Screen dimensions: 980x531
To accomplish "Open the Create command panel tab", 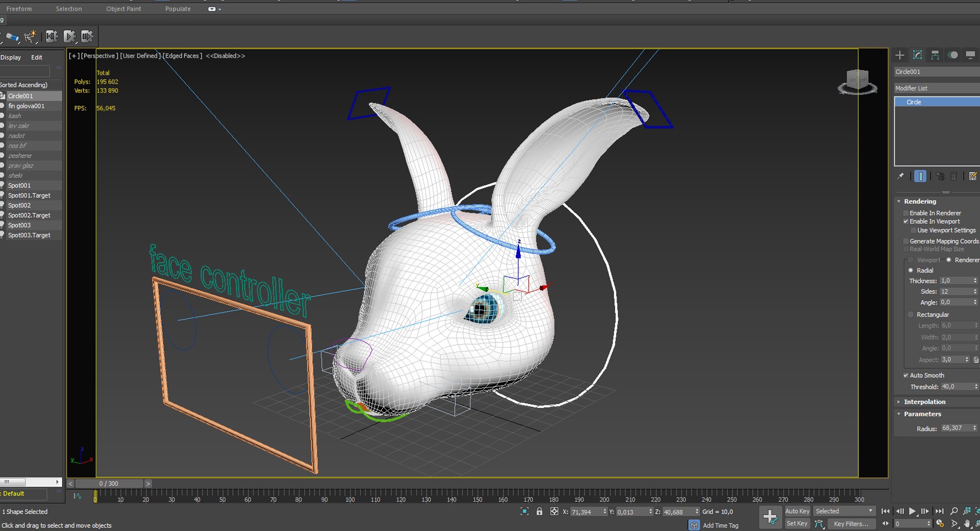I will 900,55.
